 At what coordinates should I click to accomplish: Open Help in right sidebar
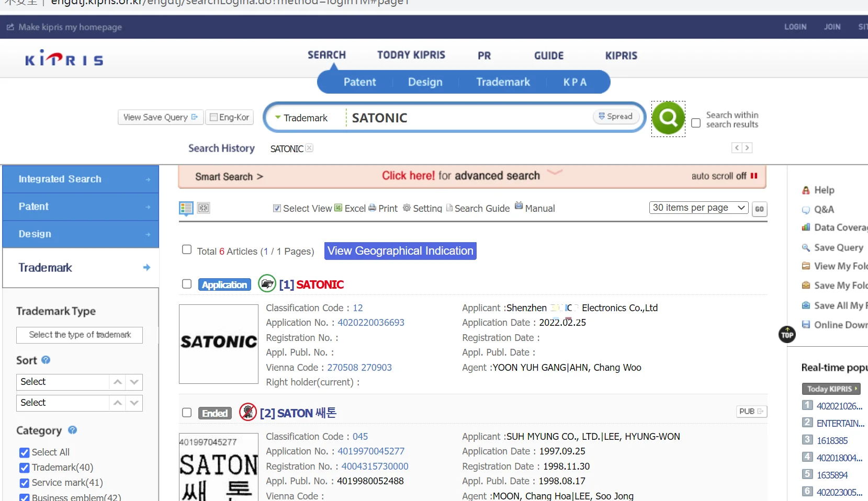818,190
